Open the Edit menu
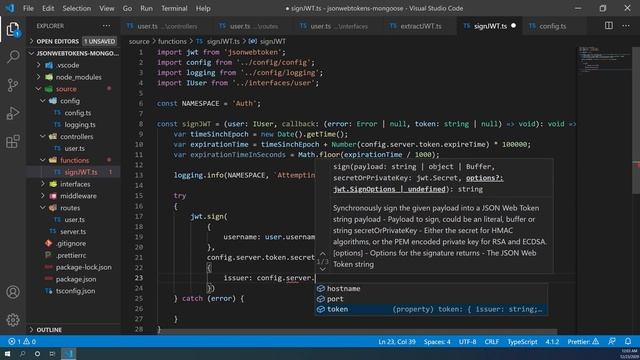This screenshot has height=360, width=640. 48,8
